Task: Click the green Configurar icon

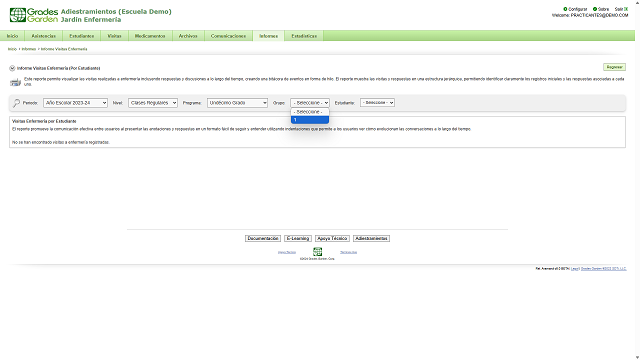Action: (x=565, y=9)
